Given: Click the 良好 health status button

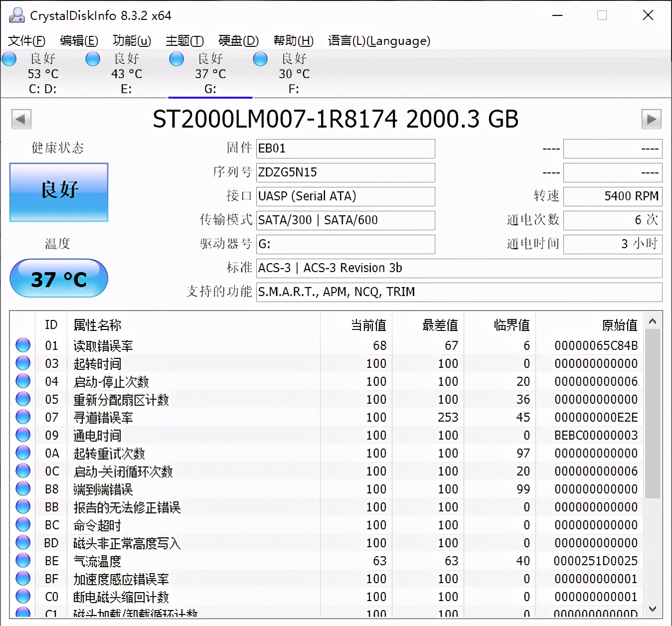Looking at the screenshot, I should click(x=59, y=192).
